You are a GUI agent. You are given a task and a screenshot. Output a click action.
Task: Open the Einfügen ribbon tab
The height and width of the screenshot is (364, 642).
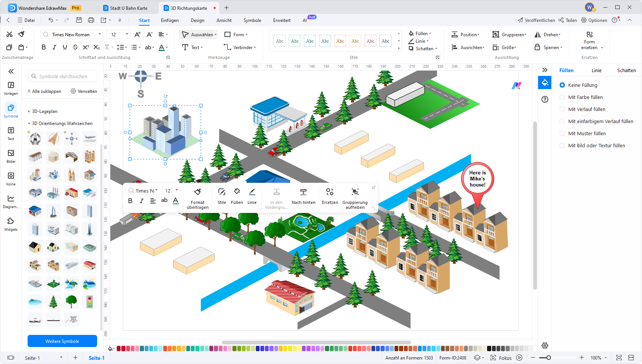pyautogui.click(x=170, y=20)
